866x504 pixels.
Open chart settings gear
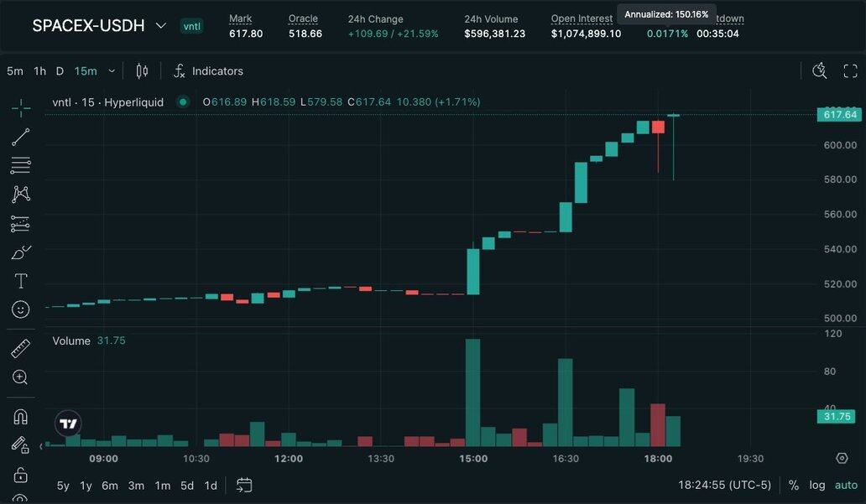point(842,458)
